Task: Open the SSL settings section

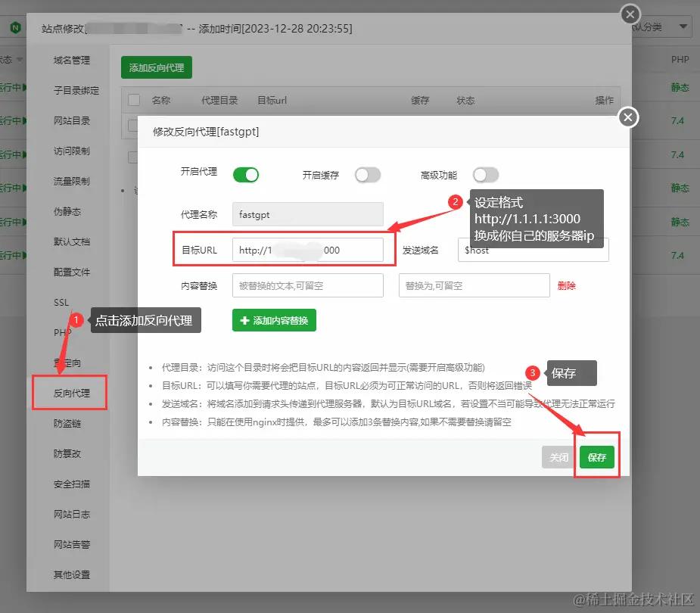Action: coord(61,302)
